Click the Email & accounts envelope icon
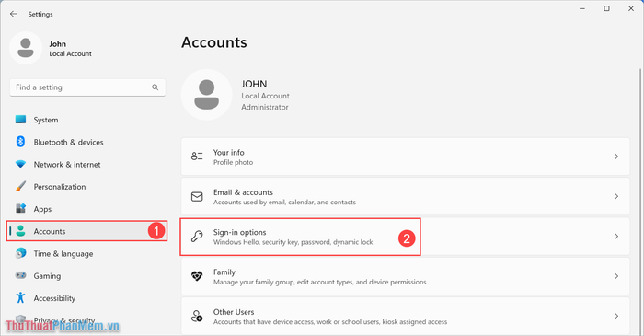 pyautogui.click(x=197, y=197)
